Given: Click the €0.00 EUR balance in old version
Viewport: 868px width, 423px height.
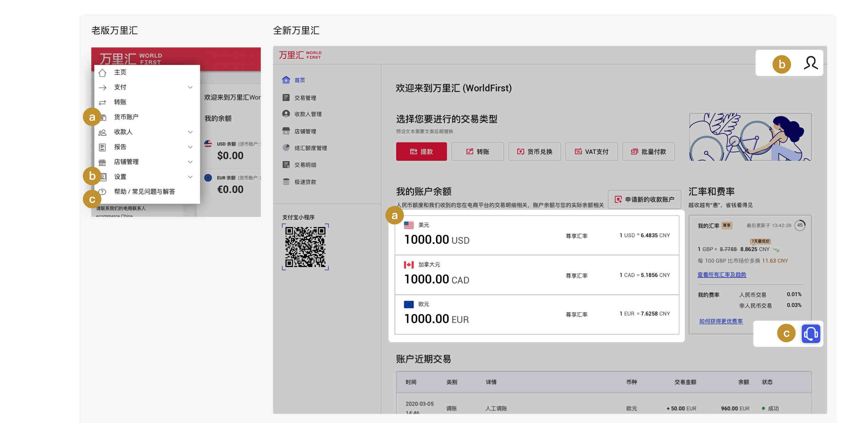Looking at the screenshot, I should pyautogui.click(x=231, y=189).
